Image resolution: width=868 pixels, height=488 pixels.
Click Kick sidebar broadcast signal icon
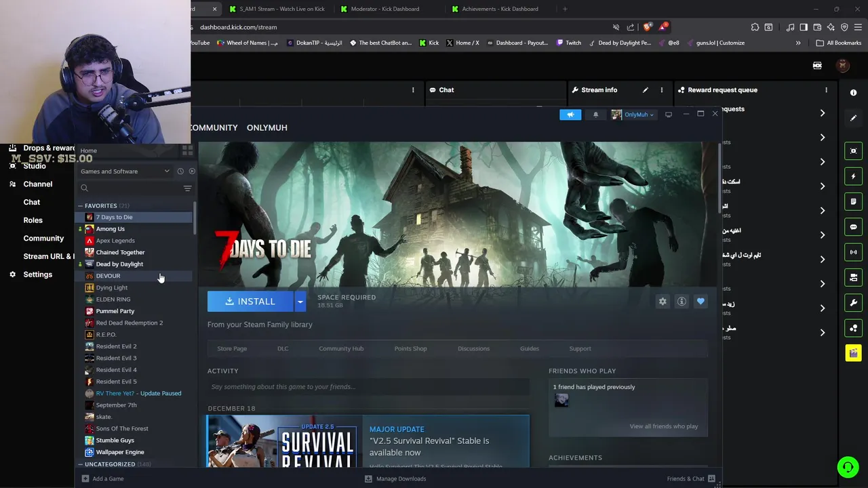tap(853, 252)
